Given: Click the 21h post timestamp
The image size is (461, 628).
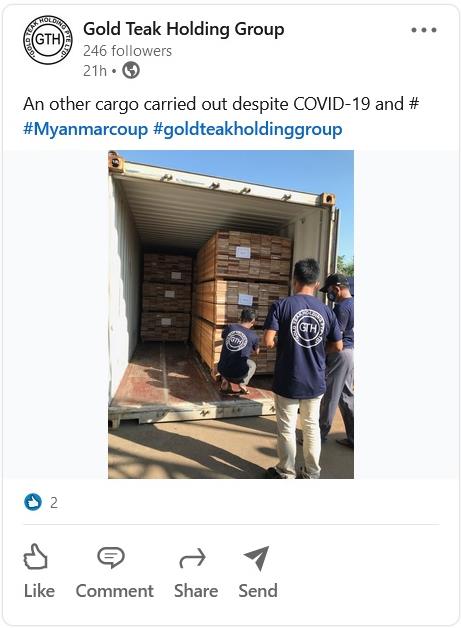Looking at the screenshot, I should 95,71.
